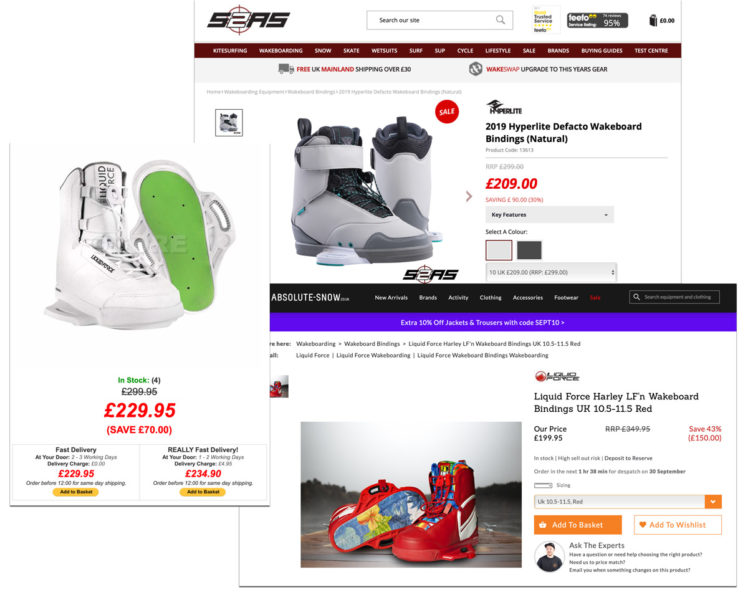Click the search magnifier icon in S2AS search box
Viewport: 748px width, 600px height.
(x=500, y=20)
